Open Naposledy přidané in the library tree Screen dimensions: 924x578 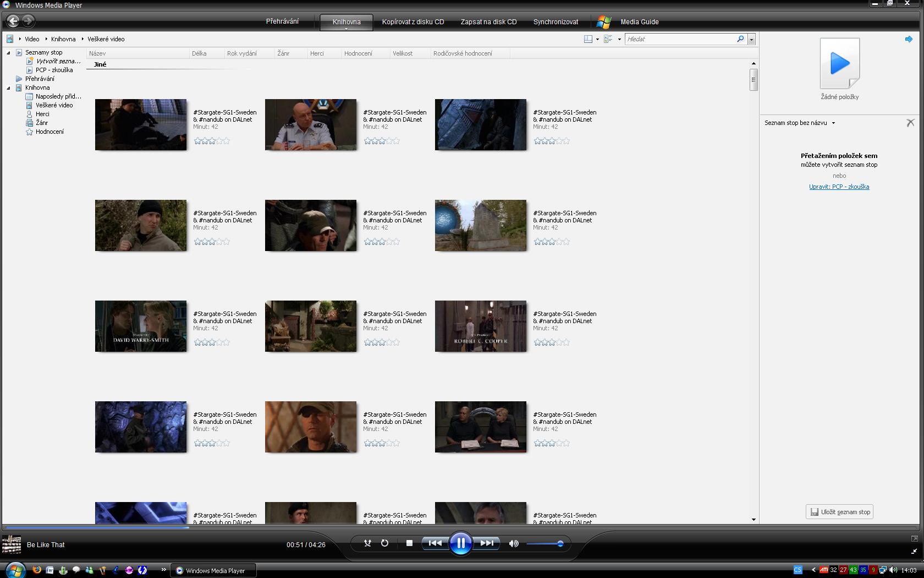[x=54, y=96]
